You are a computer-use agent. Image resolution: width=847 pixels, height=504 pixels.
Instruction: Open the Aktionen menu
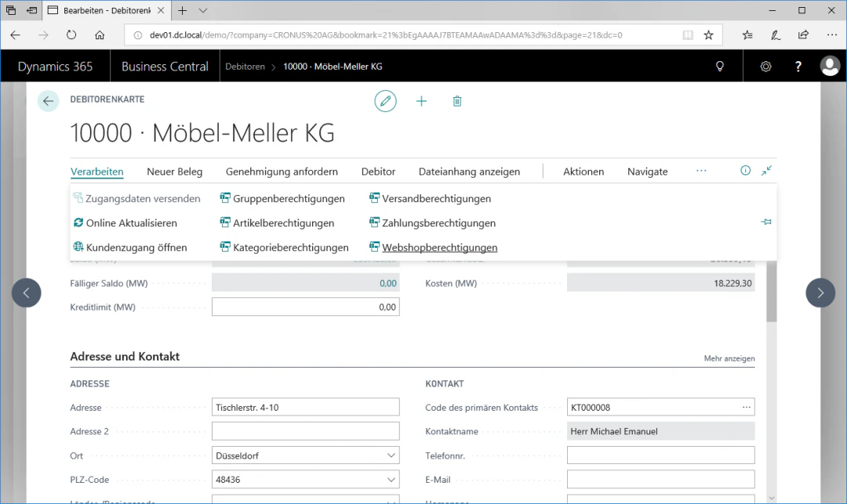point(583,172)
